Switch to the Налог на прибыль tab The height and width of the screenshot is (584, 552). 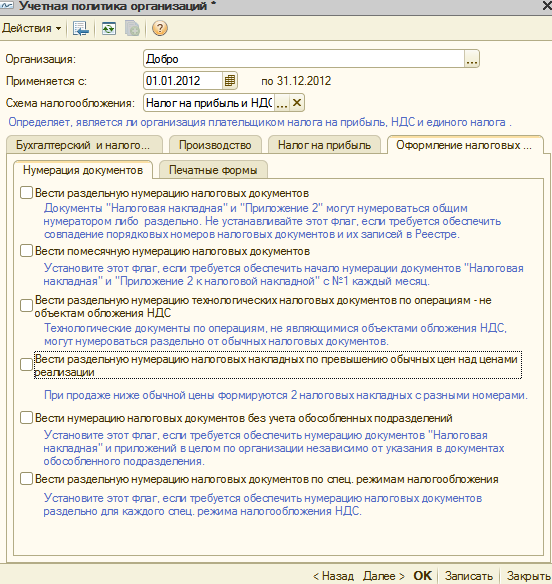324,145
